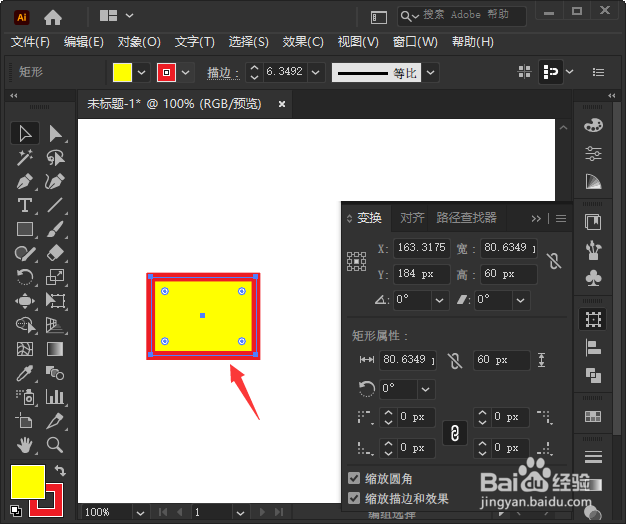Open the 效果(C) menu
Screen dimensions: 626x524
click(x=303, y=42)
